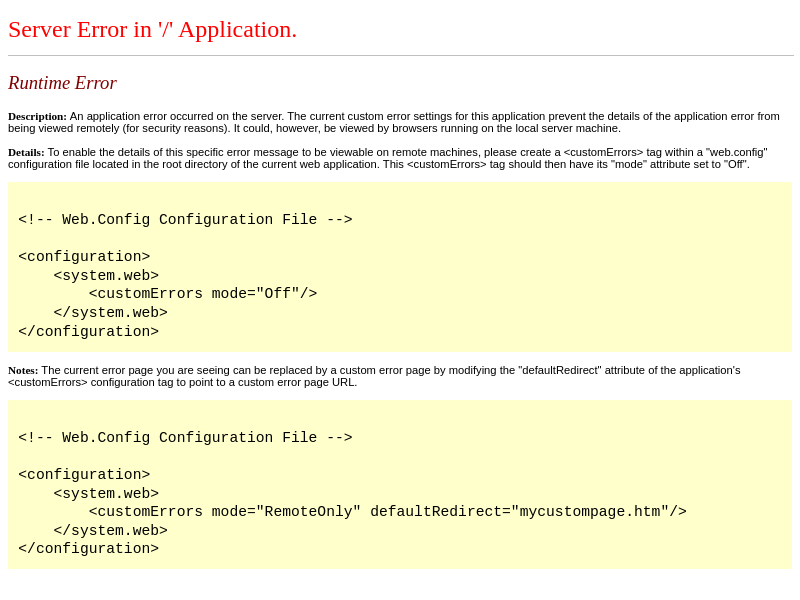The image size is (800, 600).
Task: Click opening <system.web> tag in second code block
Action: pos(106,494)
